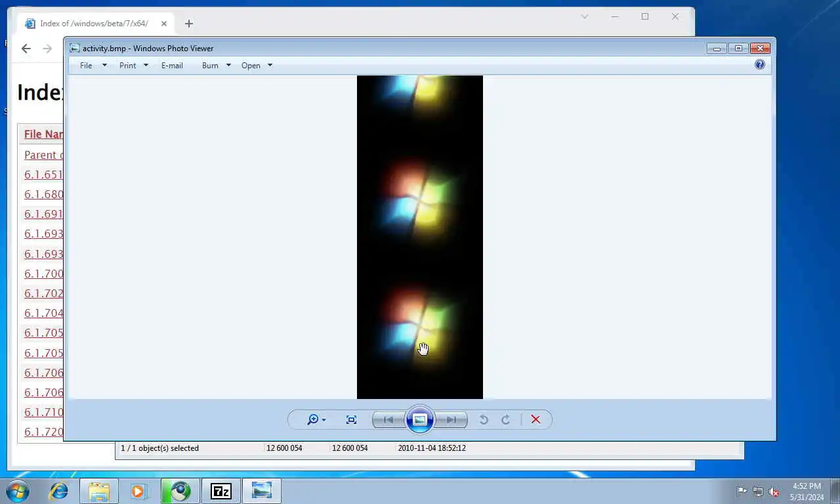Launch Internet Explorer from the taskbar
Screen dimensions: 840x504
59,491
